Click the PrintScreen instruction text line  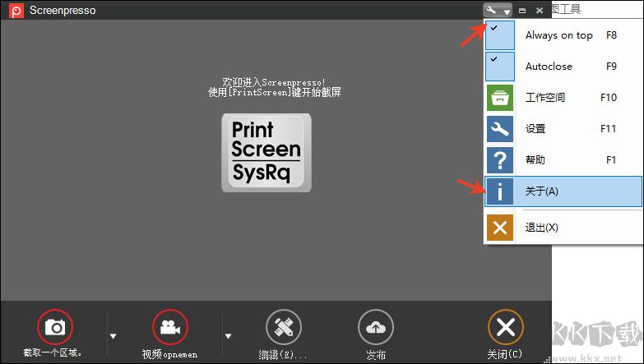click(275, 92)
